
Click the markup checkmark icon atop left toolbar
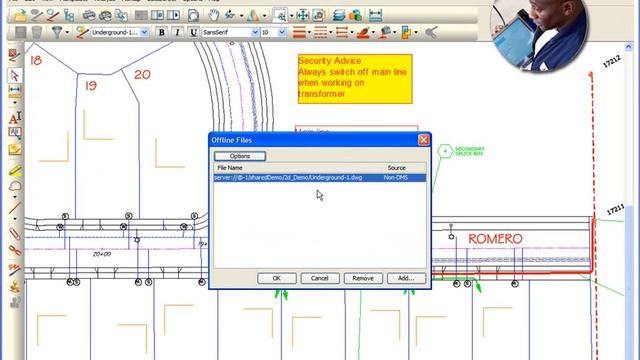(x=15, y=55)
